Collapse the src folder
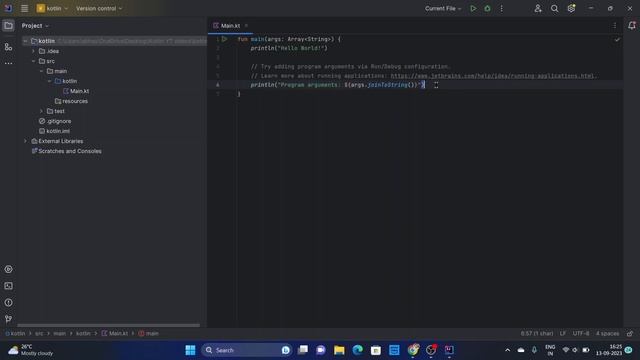This screenshot has height=360, width=640. (x=33, y=61)
